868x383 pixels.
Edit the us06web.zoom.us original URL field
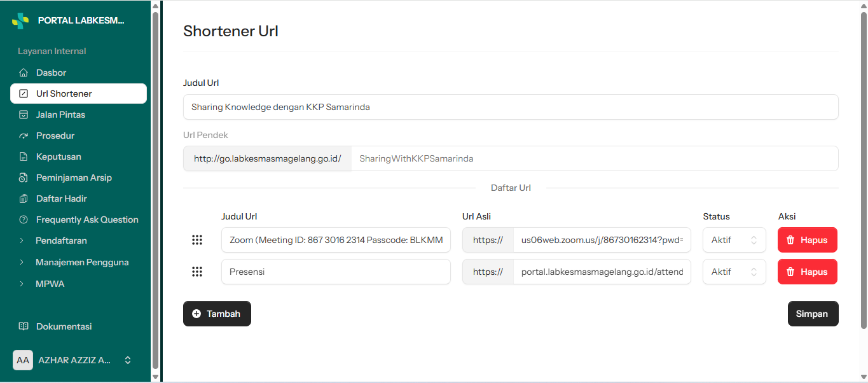pos(602,240)
